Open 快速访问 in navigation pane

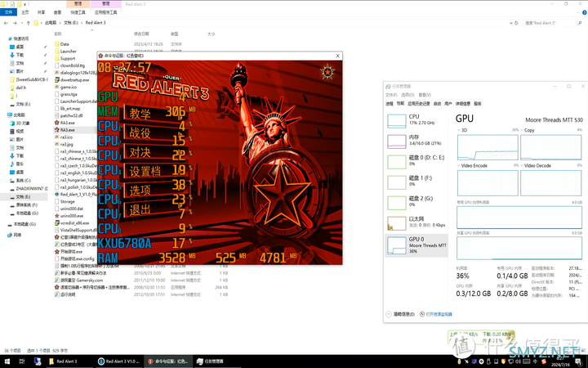(21, 38)
